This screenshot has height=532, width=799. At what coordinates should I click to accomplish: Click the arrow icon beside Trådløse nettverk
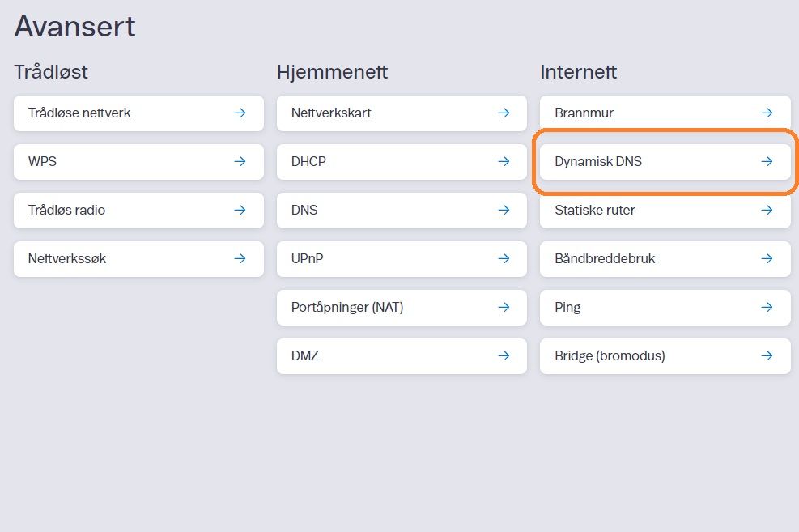pyautogui.click(x=240, y=113)
